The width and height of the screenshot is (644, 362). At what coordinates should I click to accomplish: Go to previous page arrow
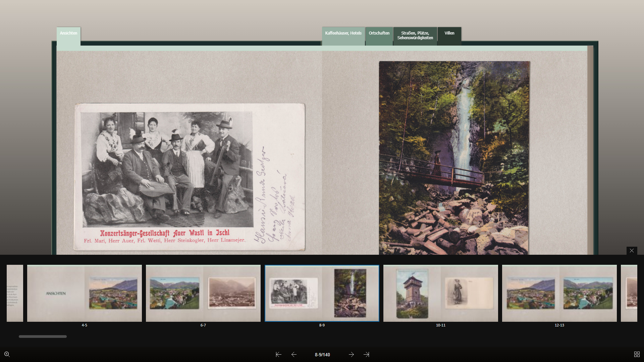tap(294, 354)
